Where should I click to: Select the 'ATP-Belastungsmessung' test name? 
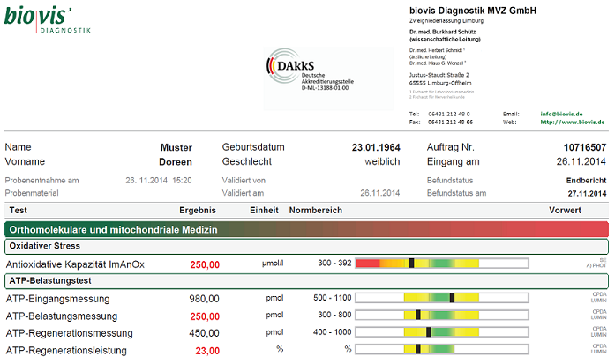tap(62, 316)
